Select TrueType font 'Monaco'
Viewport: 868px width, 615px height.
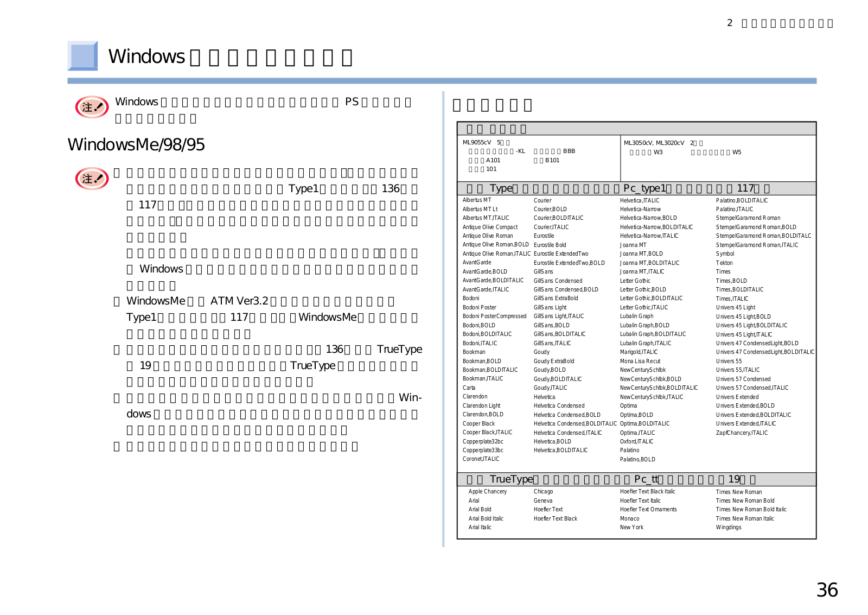630,519
